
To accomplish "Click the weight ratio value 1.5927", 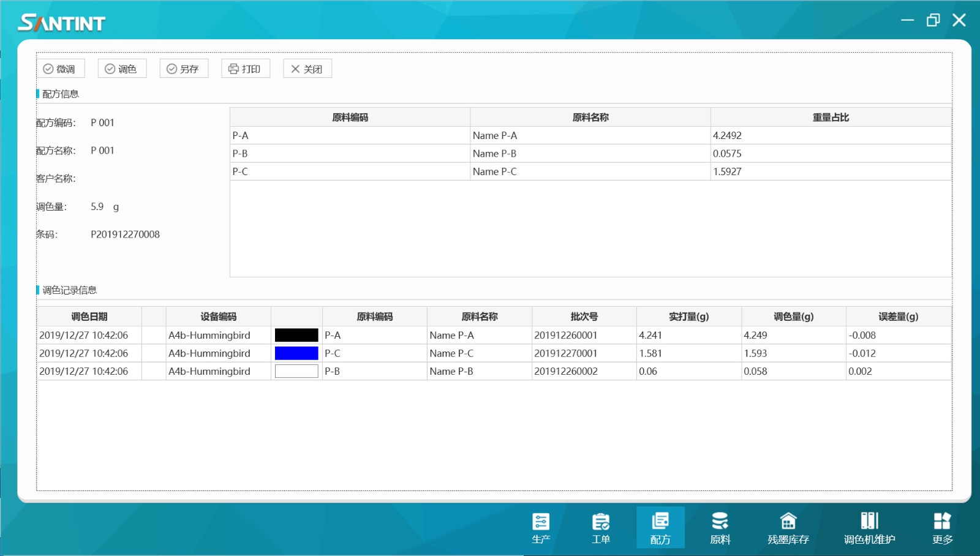I will tap(727, 171).
